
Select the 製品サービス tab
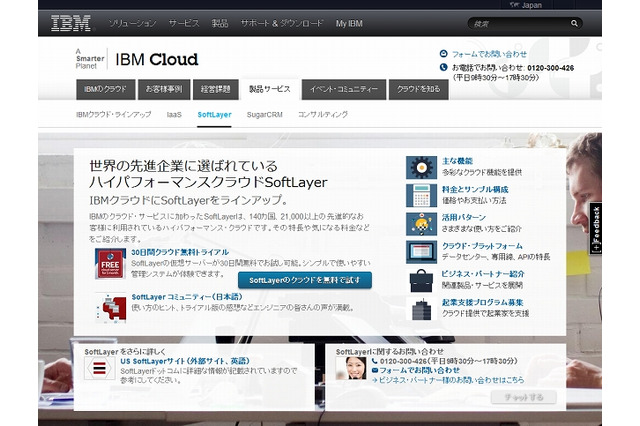[270, 89]
